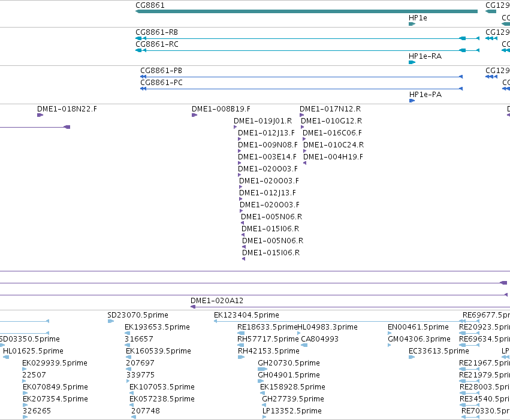Screen dimensions: 510x420
Task: Click the 207697 feature label
Action: pyautogui.click(x=140, y=363)
